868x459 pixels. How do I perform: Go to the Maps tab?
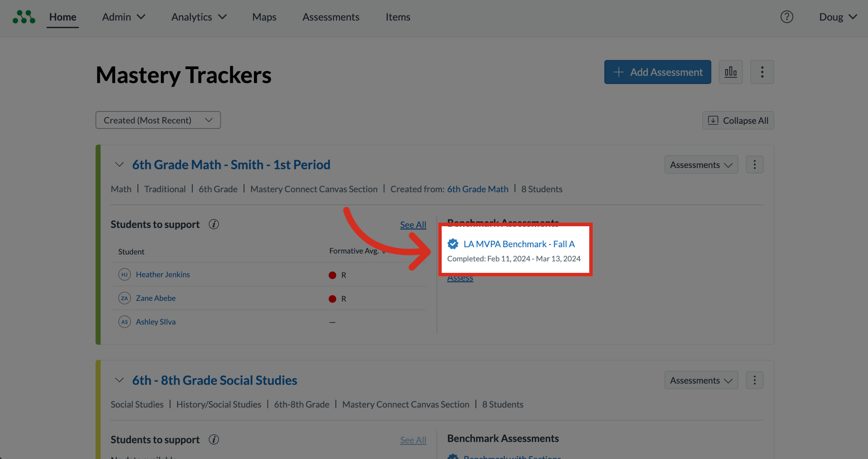point(264,17)
